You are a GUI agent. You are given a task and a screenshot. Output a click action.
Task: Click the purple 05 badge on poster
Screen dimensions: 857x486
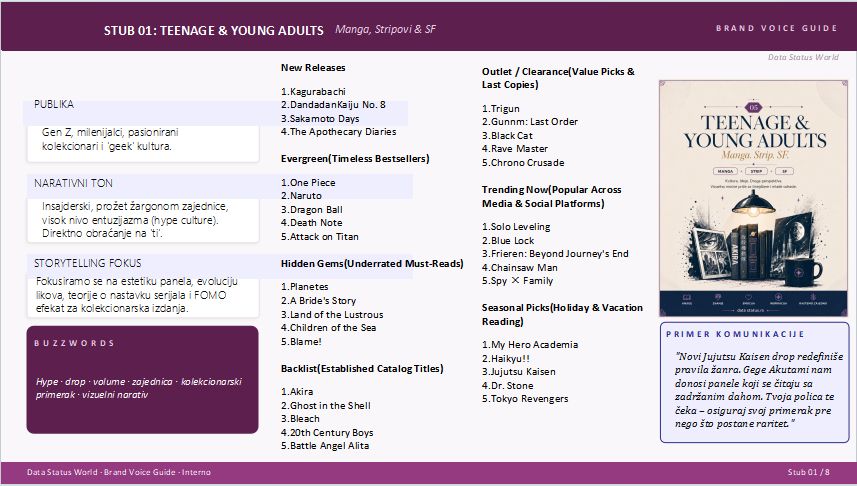coord(754,107)
